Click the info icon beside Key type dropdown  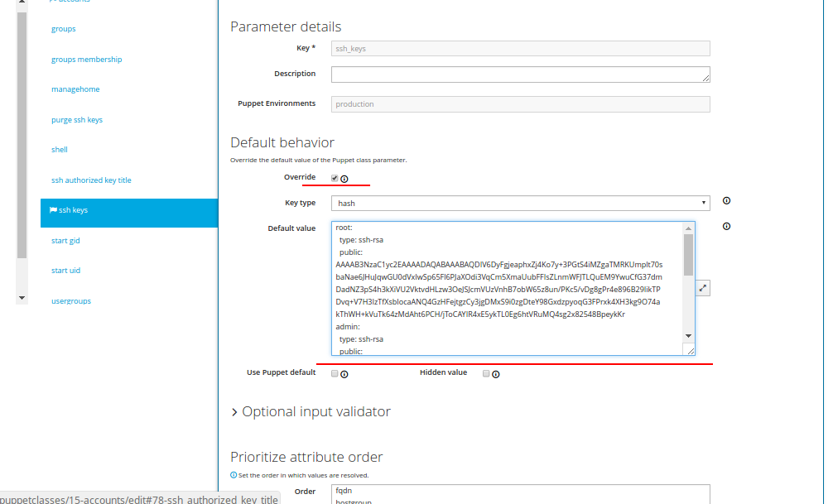click(x=726, y=201)
